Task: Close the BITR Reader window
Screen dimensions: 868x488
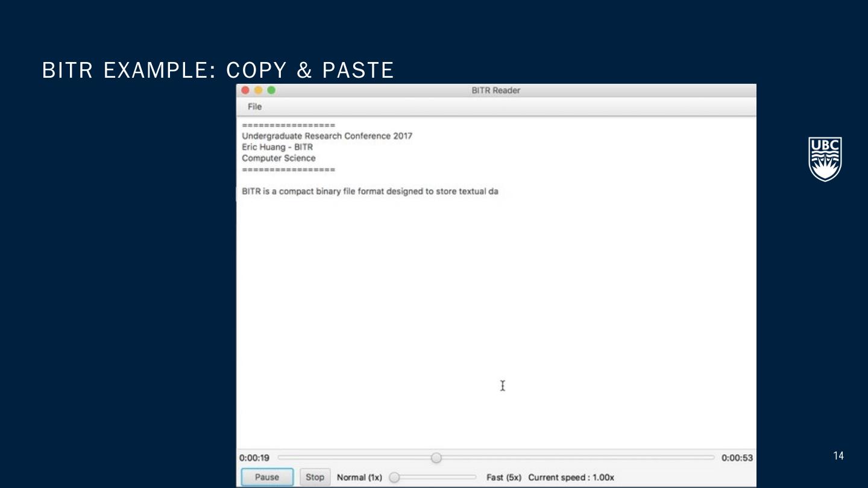Action: point(245,90)
